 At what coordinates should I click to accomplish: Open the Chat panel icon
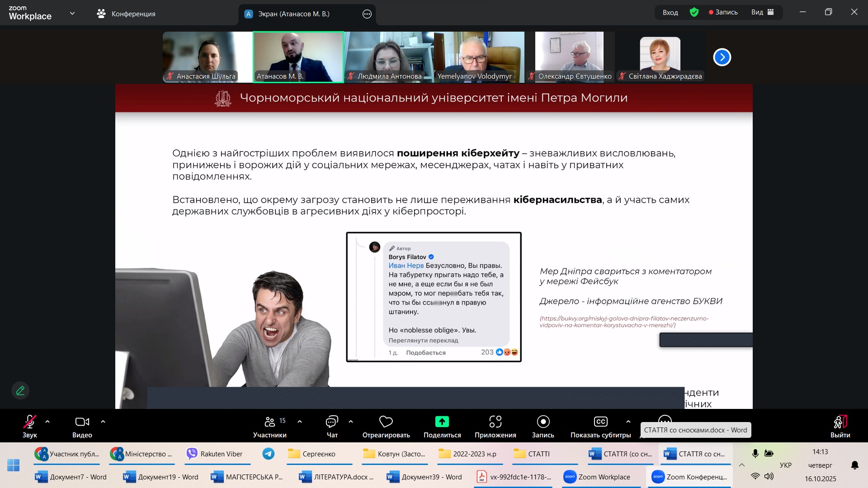[x=332, y=422]
